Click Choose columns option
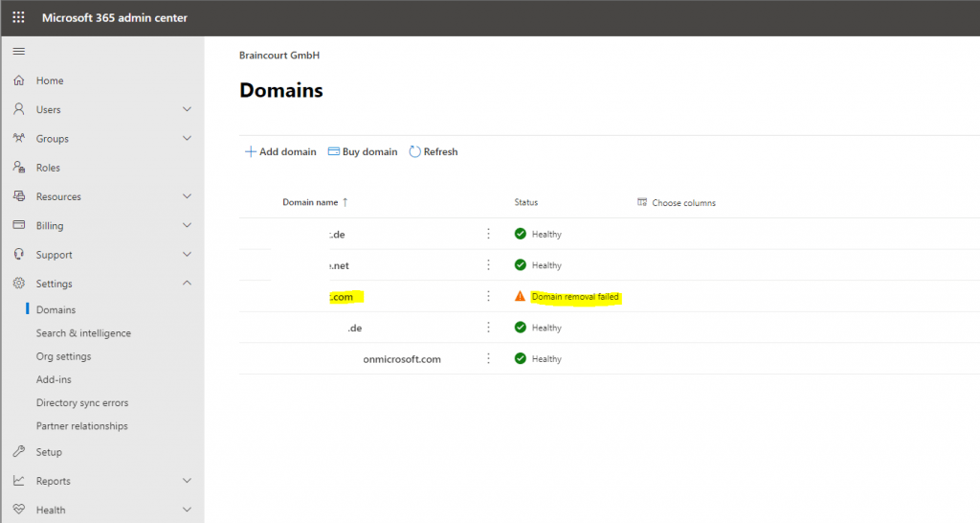This screenshot has height=523, width=980. [677, 203]
